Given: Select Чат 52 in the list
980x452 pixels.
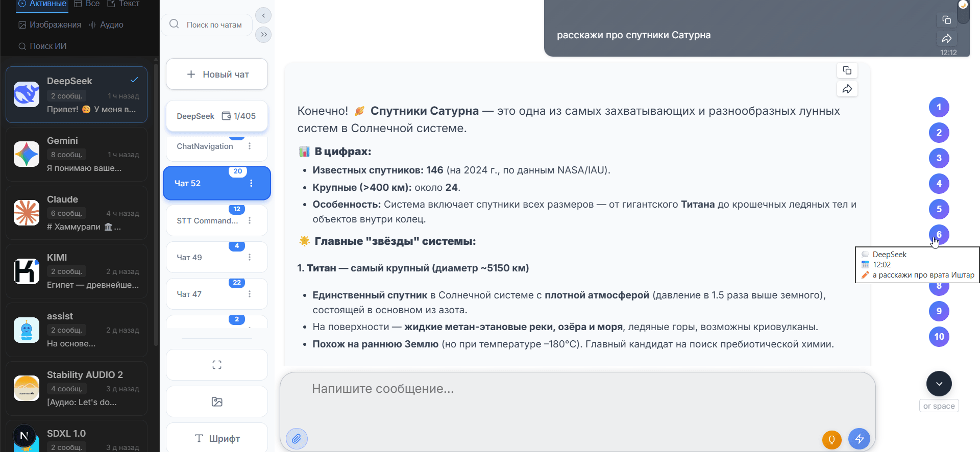Looking at the screenshot, I should 217,183.
